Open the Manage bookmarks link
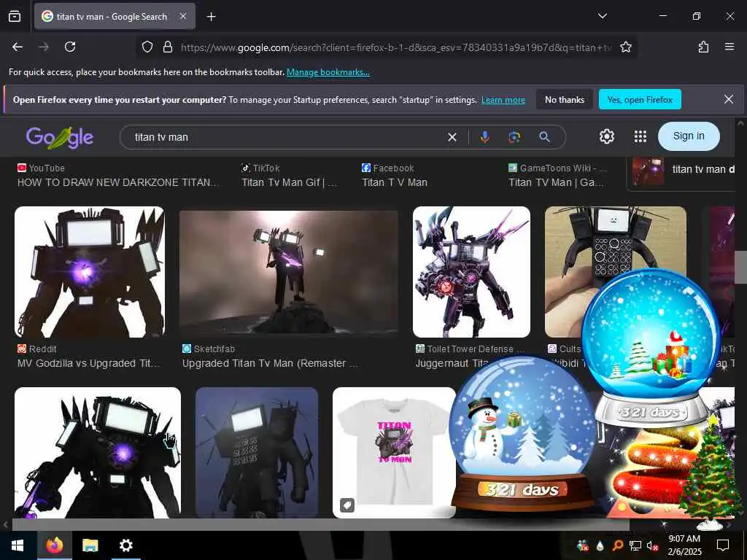This screenshot has height=560, width=747. coord(328,72)
